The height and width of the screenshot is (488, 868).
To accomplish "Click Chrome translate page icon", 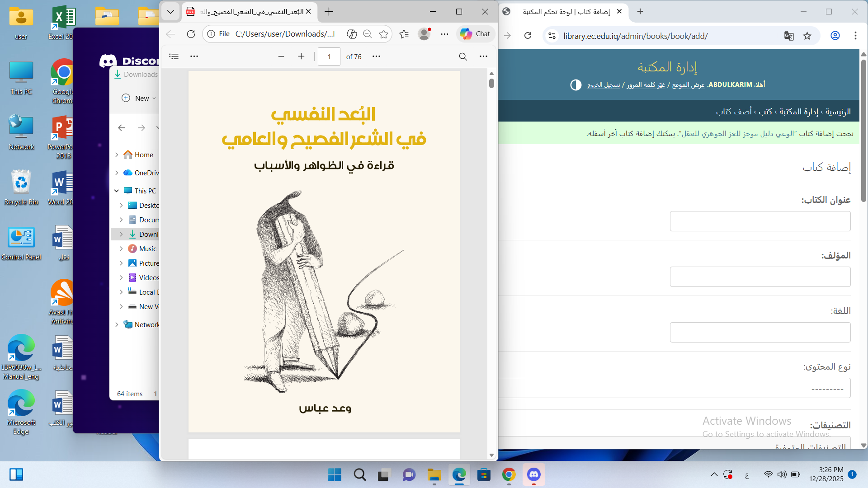I will pos(789,36).
